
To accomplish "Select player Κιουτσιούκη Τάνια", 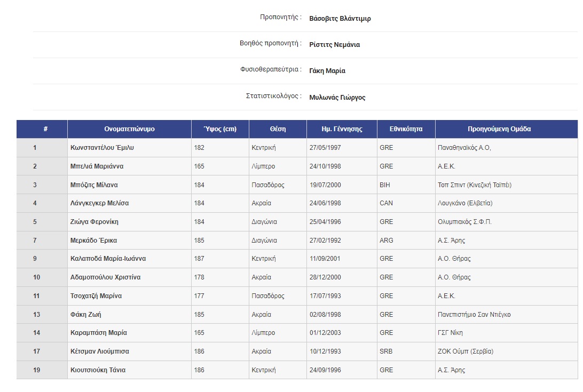I will (107, 370).
